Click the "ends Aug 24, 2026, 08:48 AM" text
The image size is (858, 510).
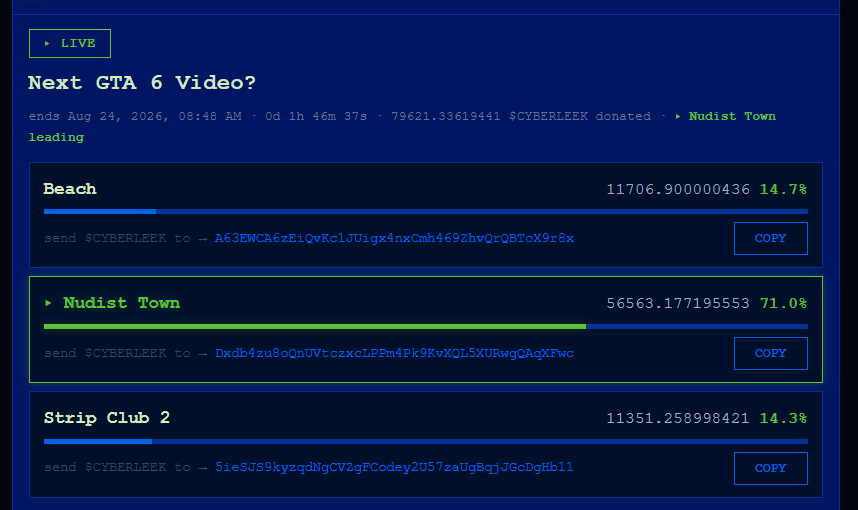[135, 116]
